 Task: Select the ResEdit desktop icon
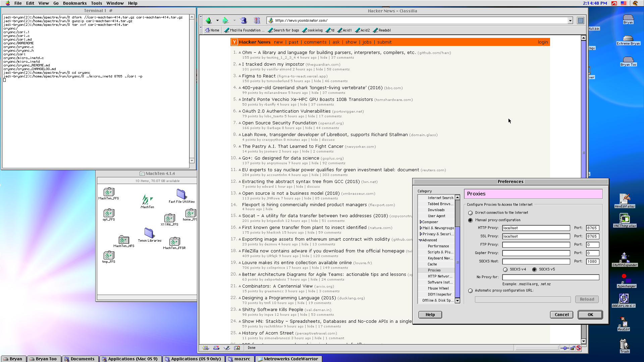click(x=624, y=322)
